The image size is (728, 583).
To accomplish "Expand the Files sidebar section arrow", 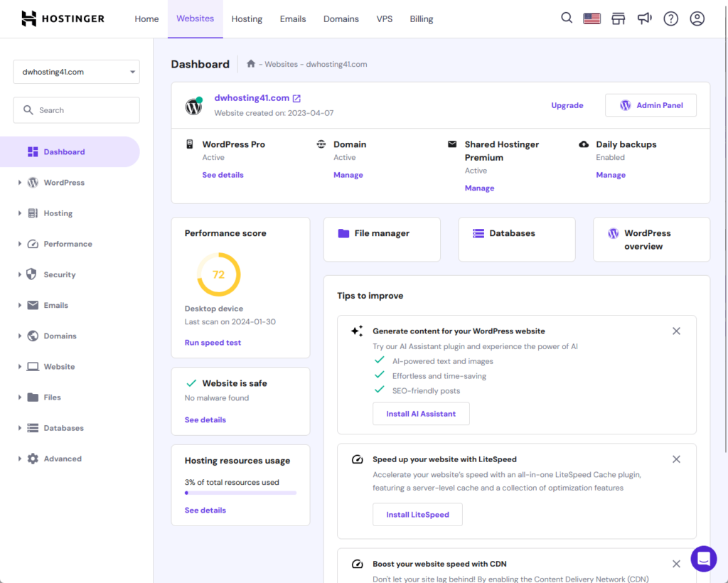I will (x=19, y=397).
